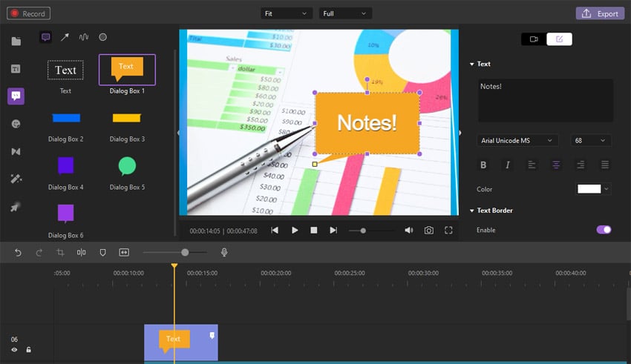Screen dimensions: 631x364
Task: Open the Transitions sidebar icon
Action: pos(16,151)
